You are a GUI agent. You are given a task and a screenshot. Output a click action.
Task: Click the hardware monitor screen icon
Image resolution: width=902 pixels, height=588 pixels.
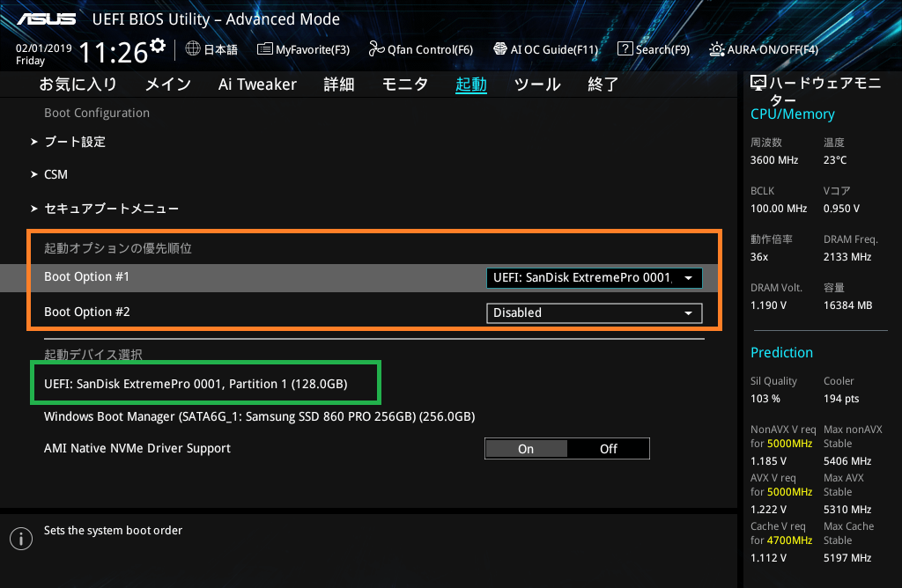pyautogui.click(x=758, y=84)
